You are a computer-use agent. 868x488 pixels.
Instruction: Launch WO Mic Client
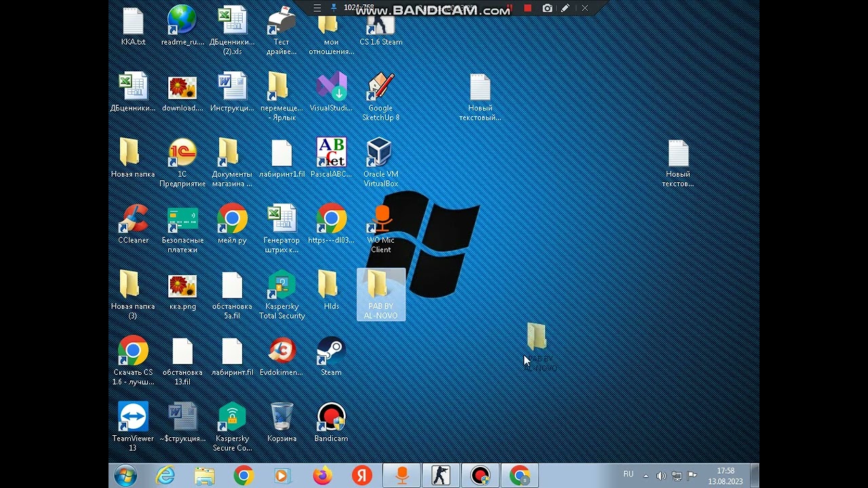point(380,230)
